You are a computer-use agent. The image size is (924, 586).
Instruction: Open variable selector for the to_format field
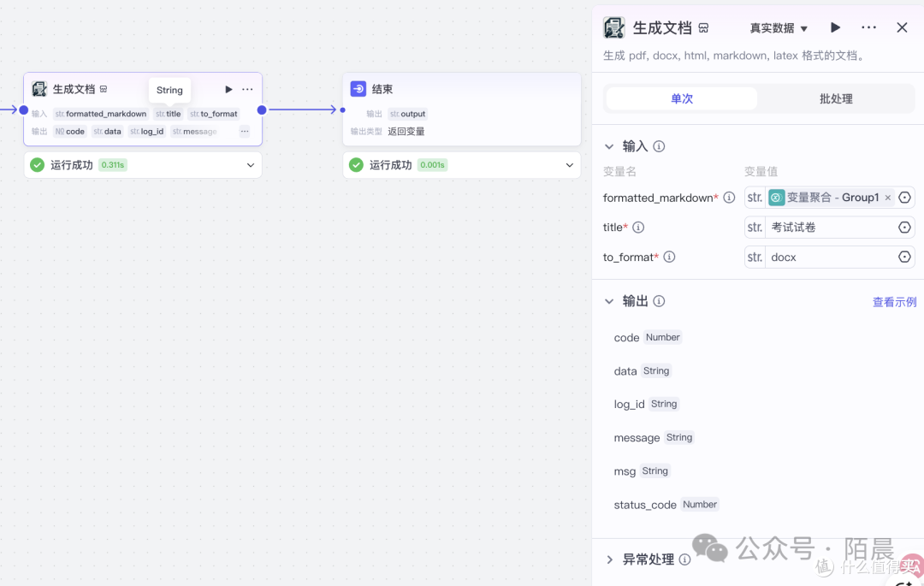(904, 257)
